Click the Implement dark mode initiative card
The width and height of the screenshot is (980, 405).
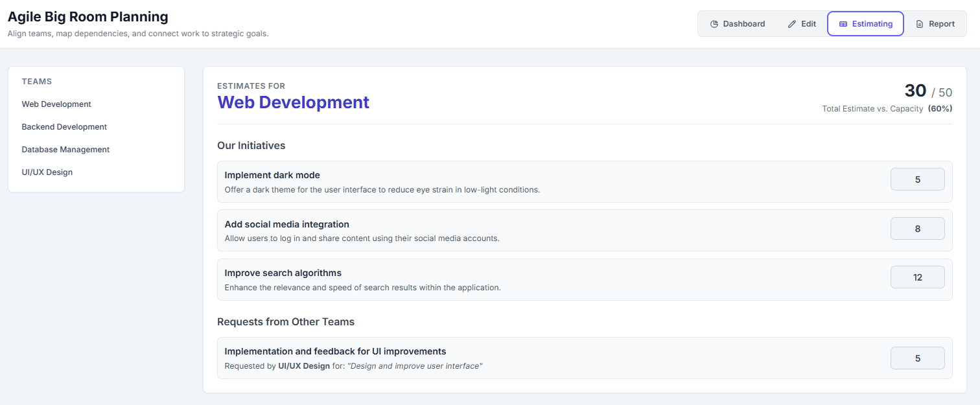tap(454, 182)
